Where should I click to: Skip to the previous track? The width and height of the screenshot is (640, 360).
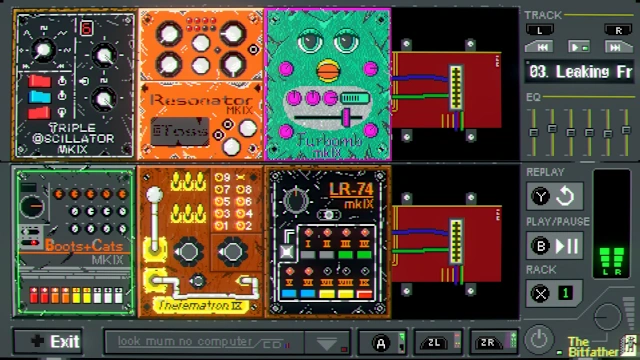(540, 47)
